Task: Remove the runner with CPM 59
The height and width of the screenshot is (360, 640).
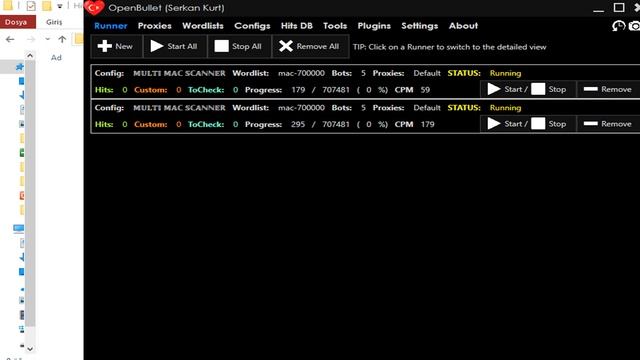Action: pos(607,89)
